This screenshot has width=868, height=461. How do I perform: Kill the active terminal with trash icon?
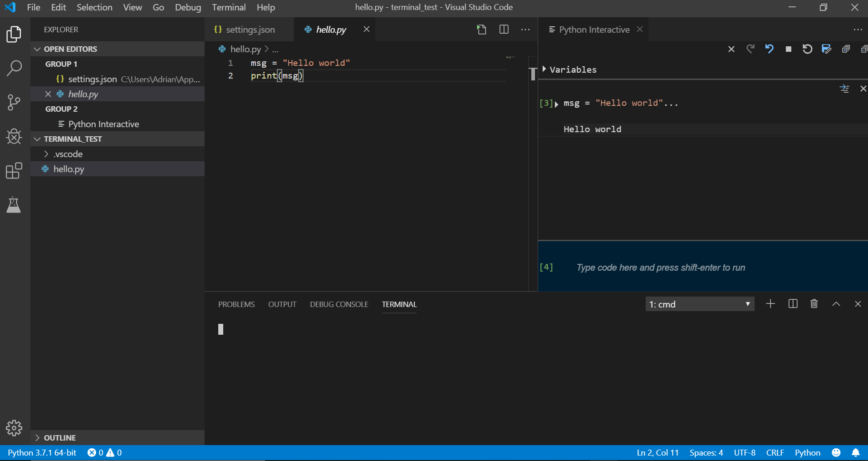tap(814, 304)
